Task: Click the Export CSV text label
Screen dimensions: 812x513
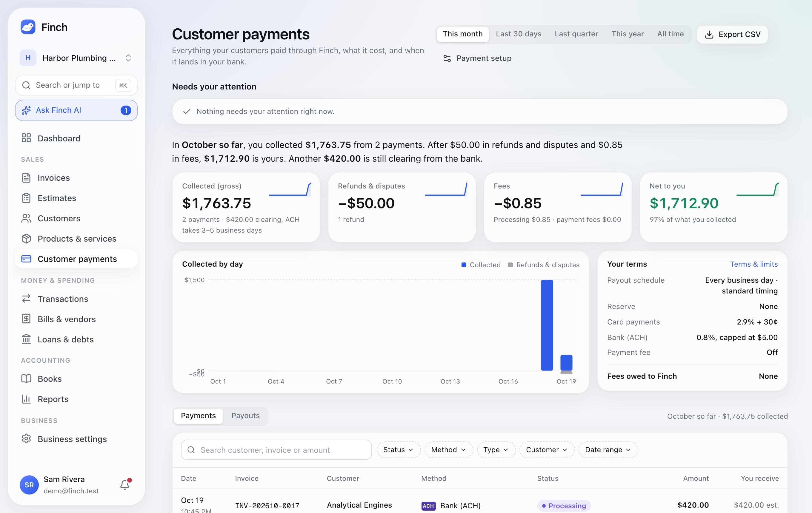Action: coord(739,34)
